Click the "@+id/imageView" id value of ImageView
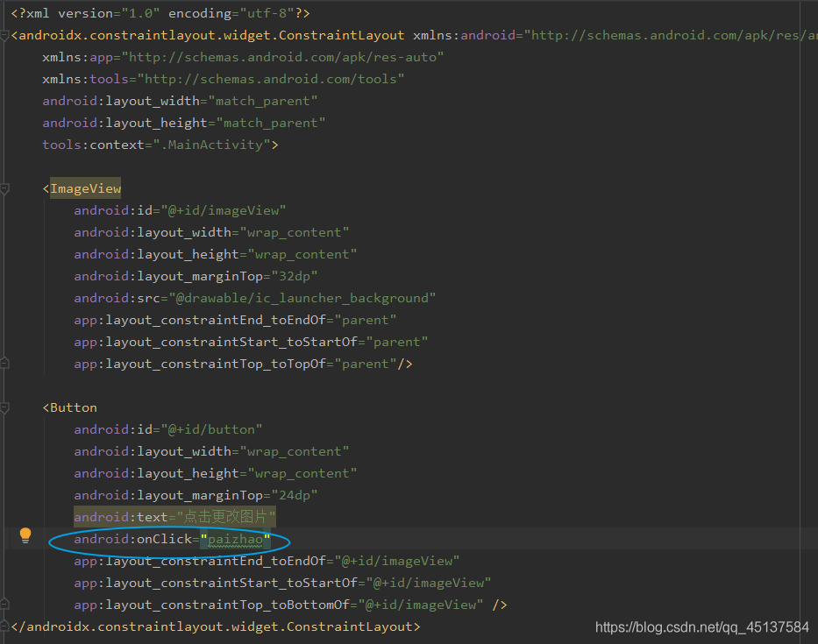Screen dimensions: 818x644 pos(224,210)
